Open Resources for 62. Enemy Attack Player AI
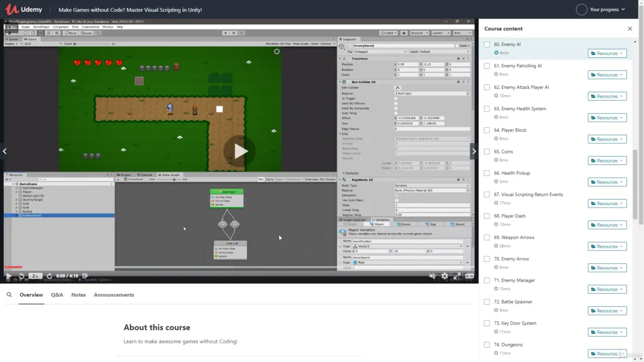 point(607,97)
